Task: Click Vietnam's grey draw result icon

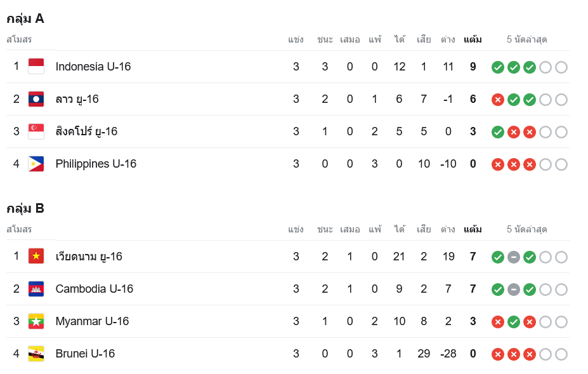Action: pos(514,257)
